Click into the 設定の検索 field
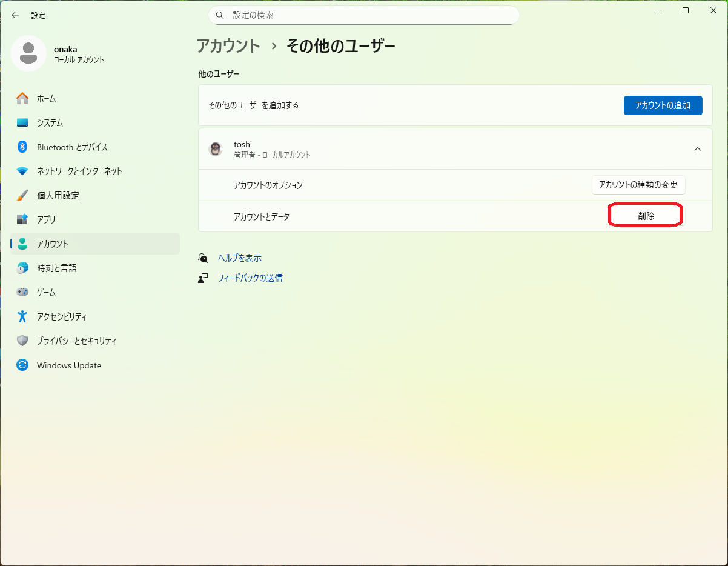The image size is (728, 566). pyautogui.click(x=364, y=15)
